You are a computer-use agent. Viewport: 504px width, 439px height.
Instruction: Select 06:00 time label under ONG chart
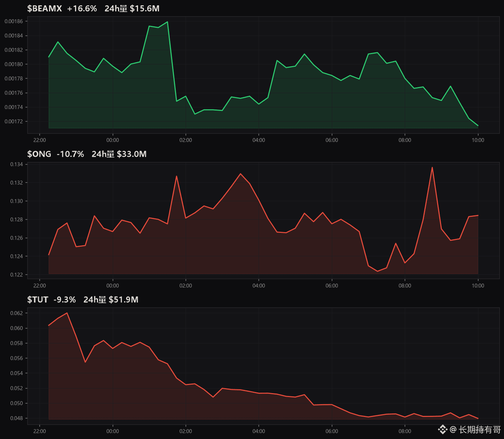pyautogui.click(x=332, y=286)
